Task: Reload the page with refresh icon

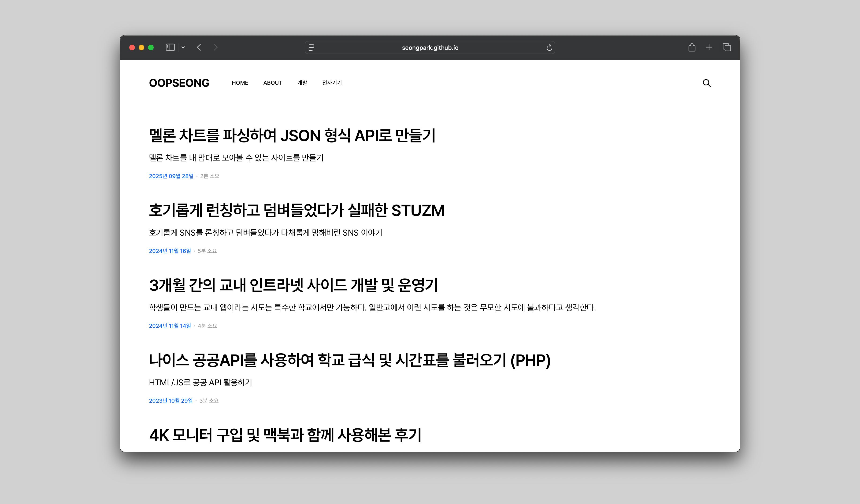Action: click(x=549, y=48)
